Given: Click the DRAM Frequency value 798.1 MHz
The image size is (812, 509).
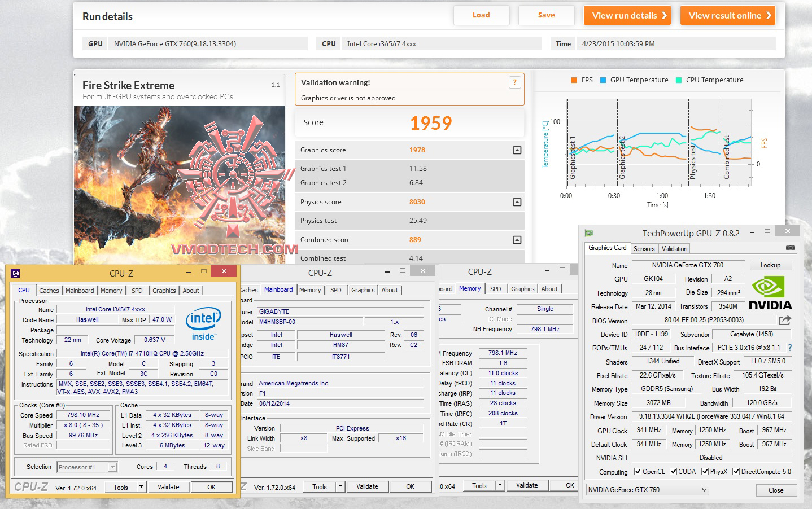Looking at the screenshot, I should [x=503, y=353].
